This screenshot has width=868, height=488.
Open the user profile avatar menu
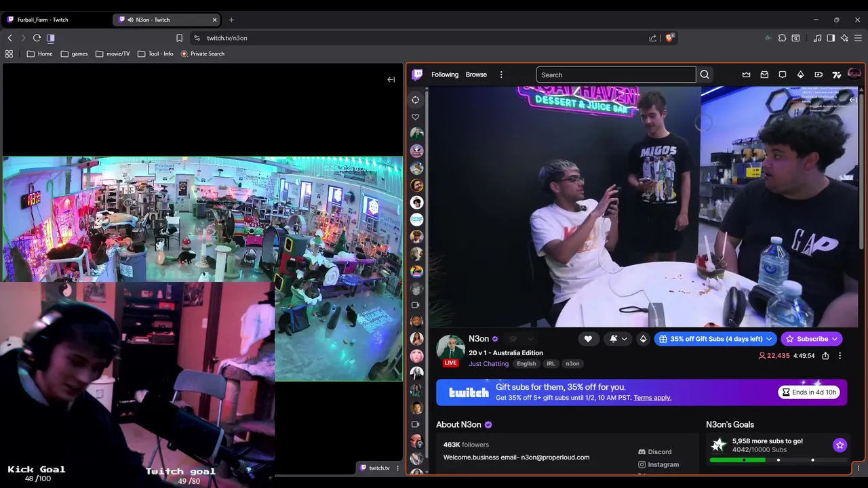[854, 75]
